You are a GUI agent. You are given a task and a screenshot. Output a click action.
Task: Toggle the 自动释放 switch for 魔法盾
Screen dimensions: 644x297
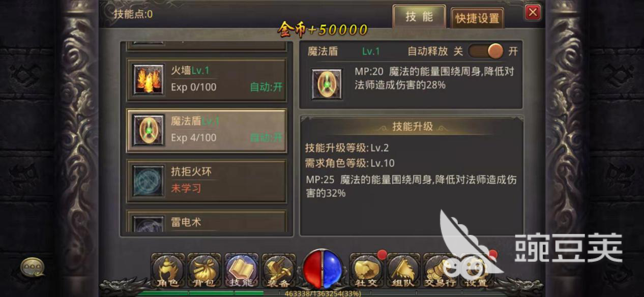tap(486, 51)
